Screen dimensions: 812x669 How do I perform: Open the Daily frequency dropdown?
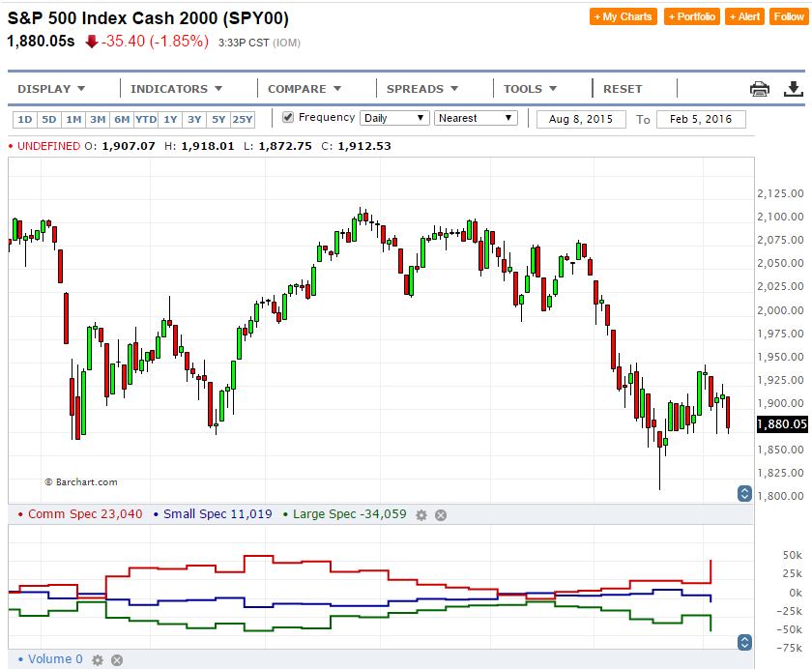(394, 118)
